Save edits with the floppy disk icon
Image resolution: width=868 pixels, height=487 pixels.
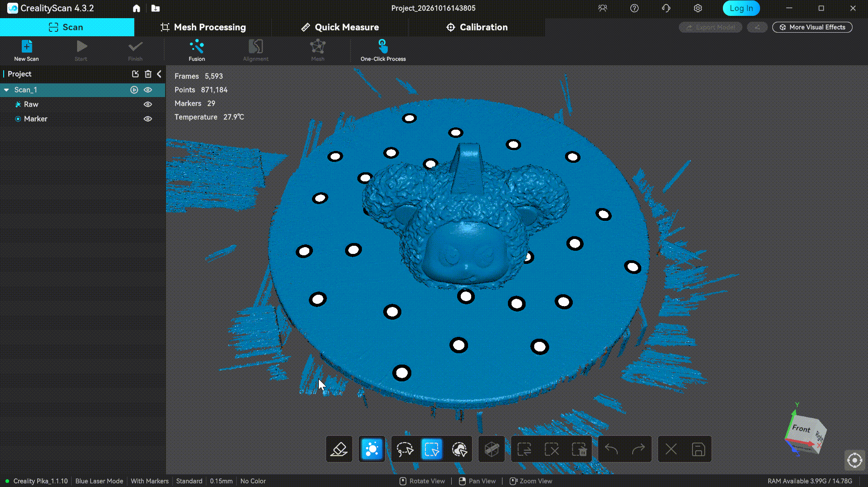[698, 449]
